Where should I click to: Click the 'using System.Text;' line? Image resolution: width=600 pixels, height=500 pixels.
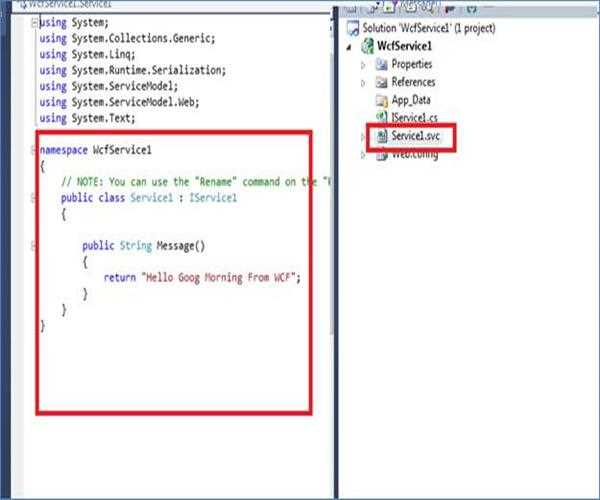click(87, 118)
